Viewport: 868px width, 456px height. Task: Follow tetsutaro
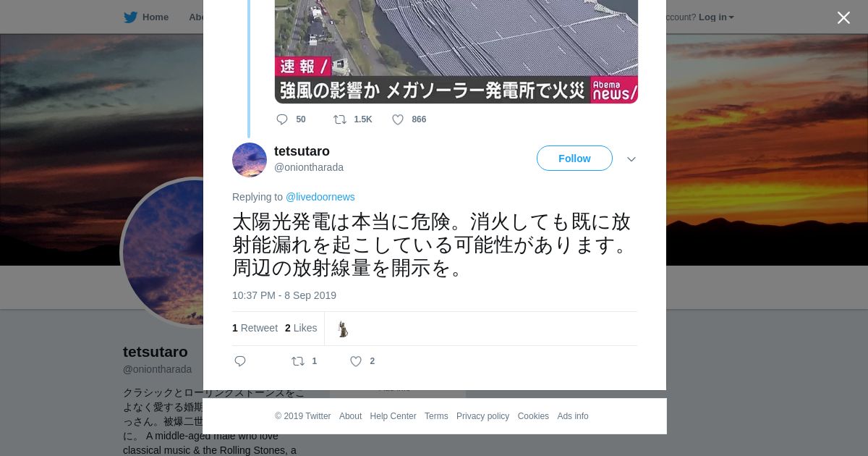(574, 159)
